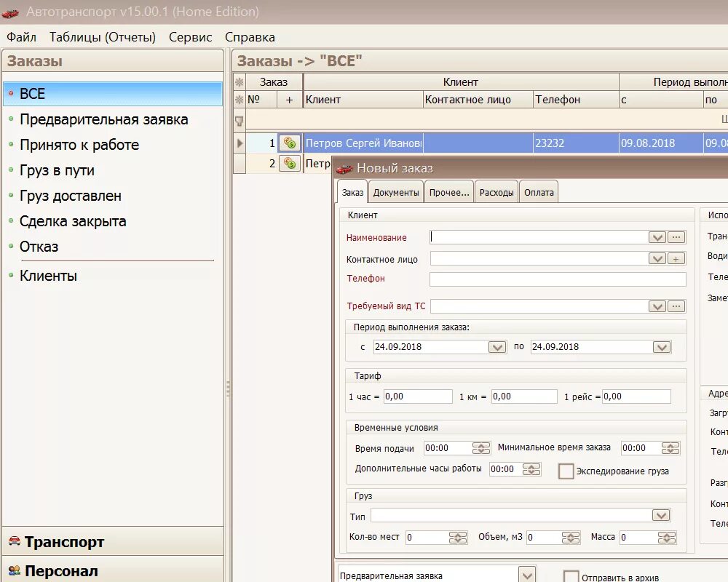Screen dimensions: 728x582
Task: Click the asterisk icon beside the Заказ header
Action: tap(239, 82)
